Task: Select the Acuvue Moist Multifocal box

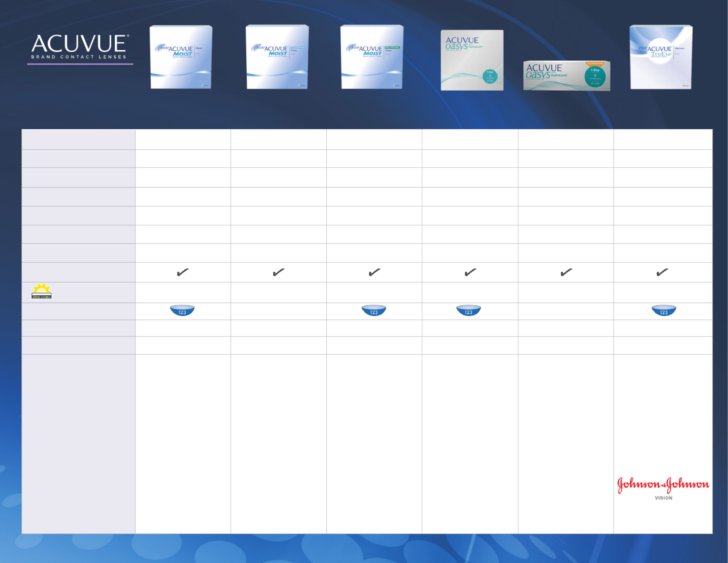Action: click(x=372, y=57)
